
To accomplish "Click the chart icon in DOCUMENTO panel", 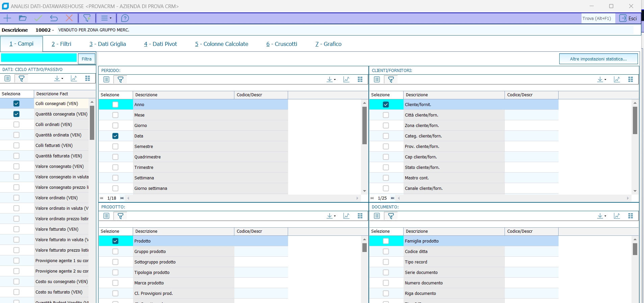I will [617, 216].
